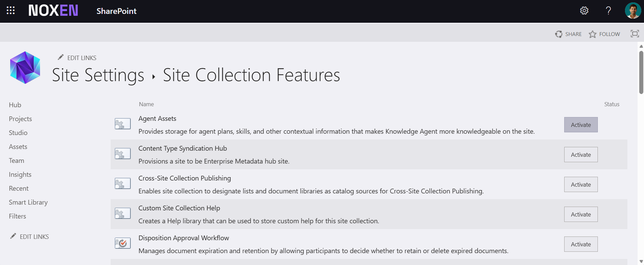Open Filters in left navigation
644x265 pixels.
(x=17, y=216)
